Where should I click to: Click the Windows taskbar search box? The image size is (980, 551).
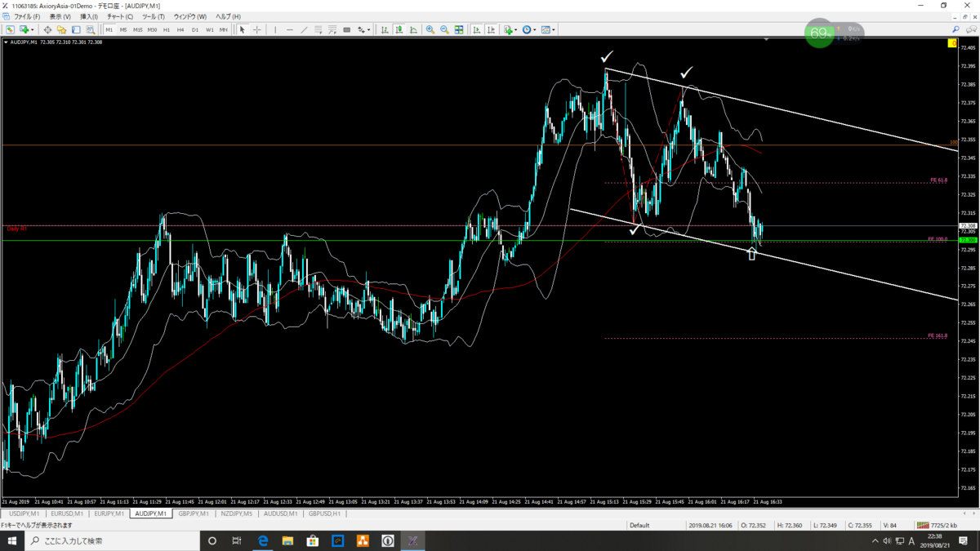click(110, 540)
